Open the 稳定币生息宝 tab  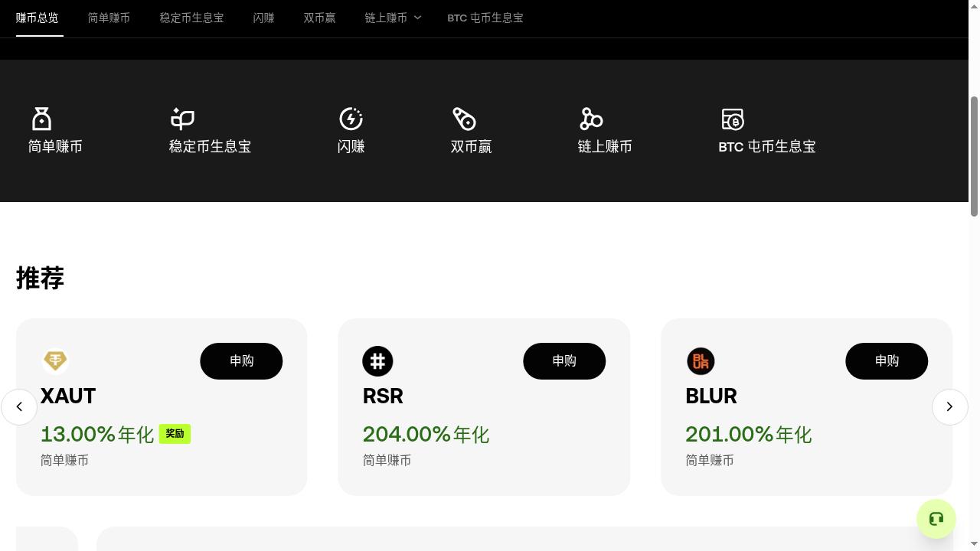click(x=191, y=18)
